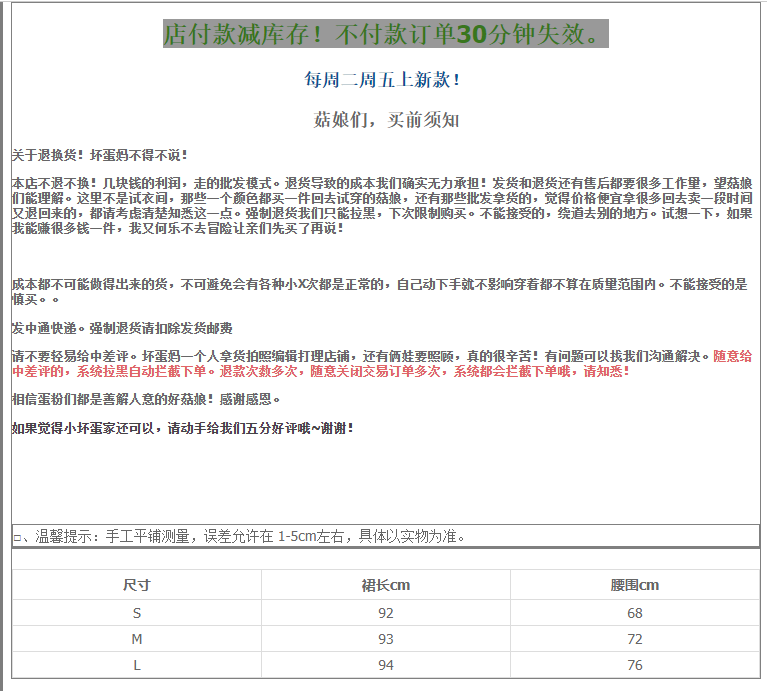Click the heading 姑娘们，买前须知
Viewport: 767px width, 691px height.
[386, 120]
